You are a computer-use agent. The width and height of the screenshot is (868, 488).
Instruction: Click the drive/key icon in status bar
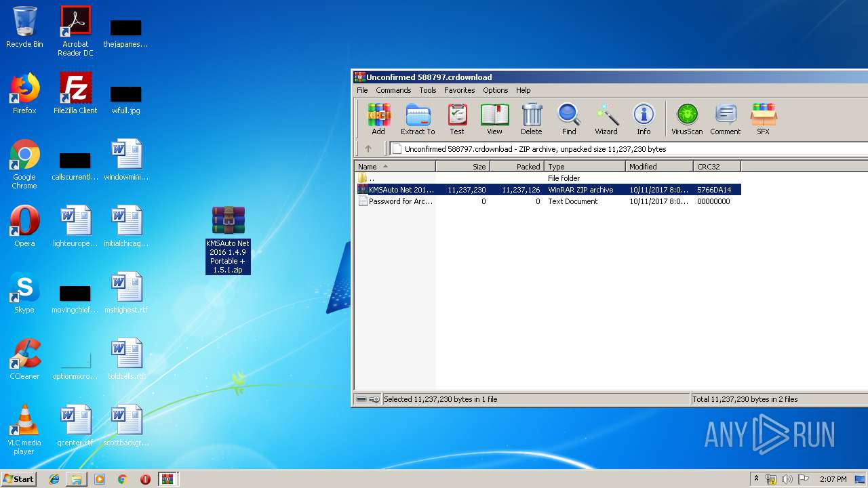point(368,399)
